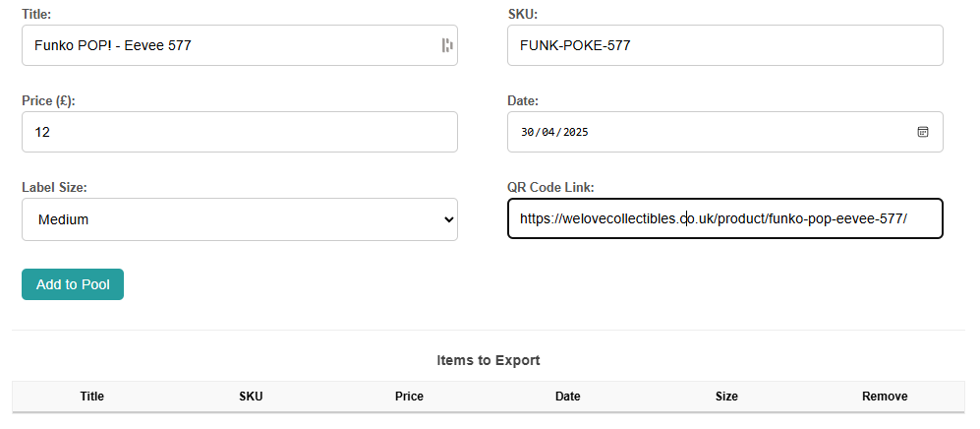Viewport: 980px width, 429px height.
Task: Click the autofill icon inside Title field
Action: (447, 45)
